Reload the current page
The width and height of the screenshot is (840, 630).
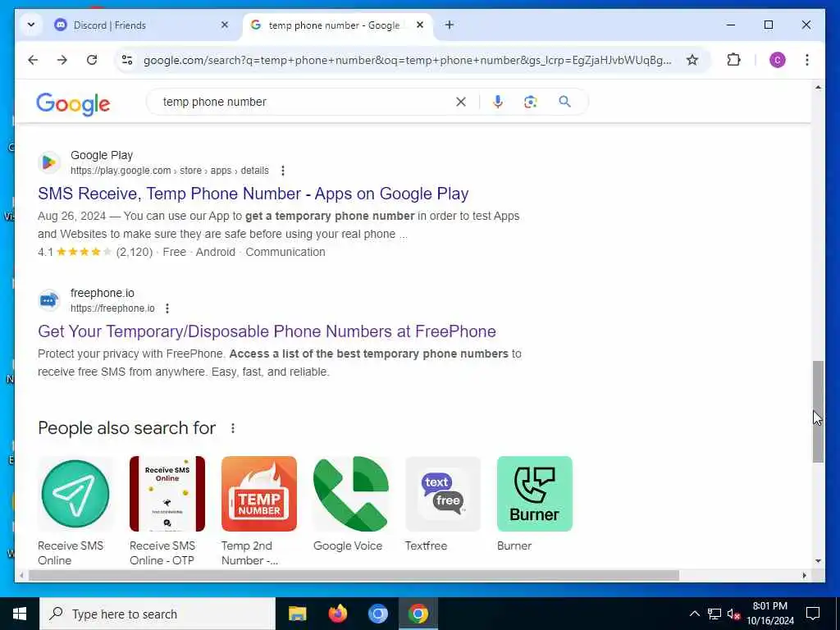92,60
